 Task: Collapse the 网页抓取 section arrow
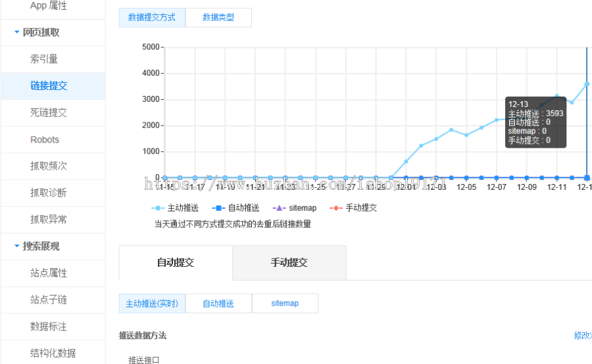coord(16,32)
